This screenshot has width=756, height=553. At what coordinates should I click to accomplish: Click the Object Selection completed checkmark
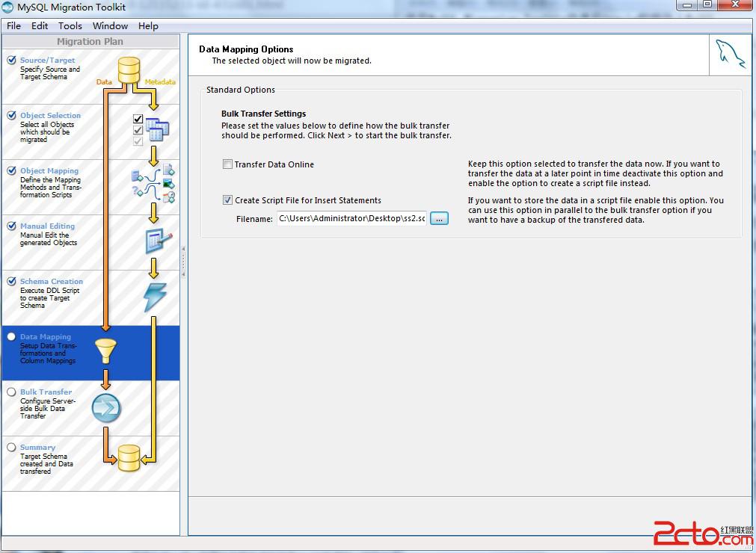pos(11,116)
